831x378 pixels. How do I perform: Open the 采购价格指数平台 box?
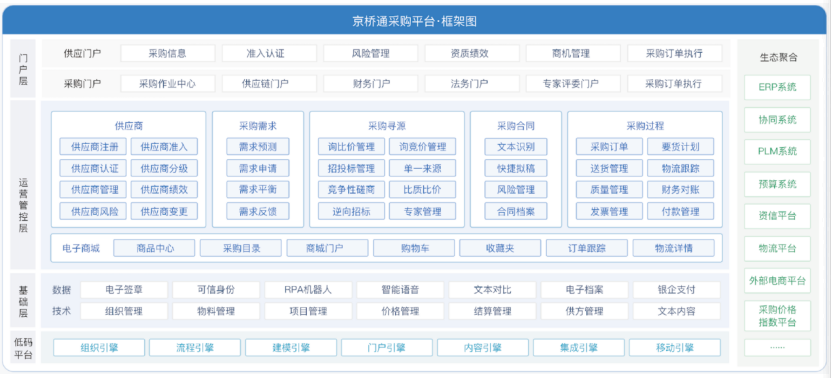pos(777,316)
